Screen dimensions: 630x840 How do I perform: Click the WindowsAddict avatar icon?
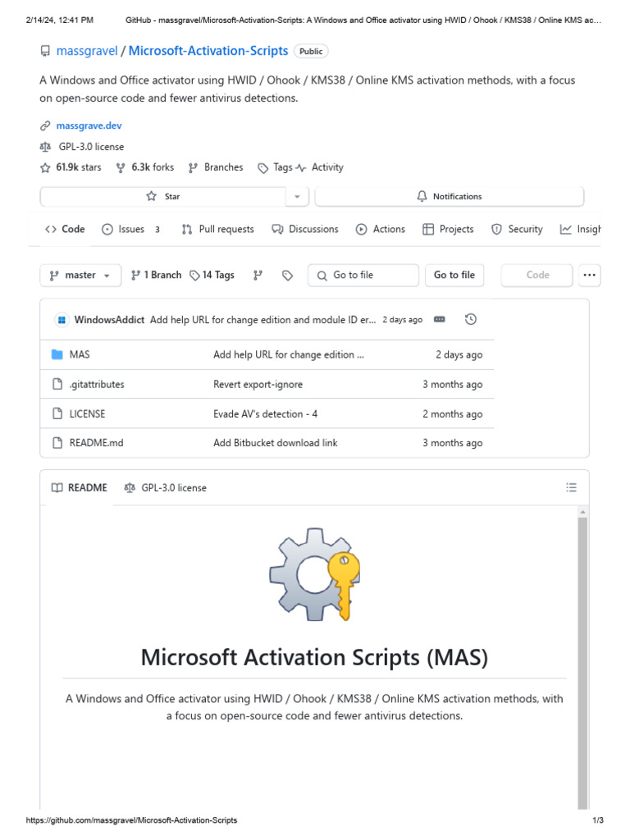62,320
